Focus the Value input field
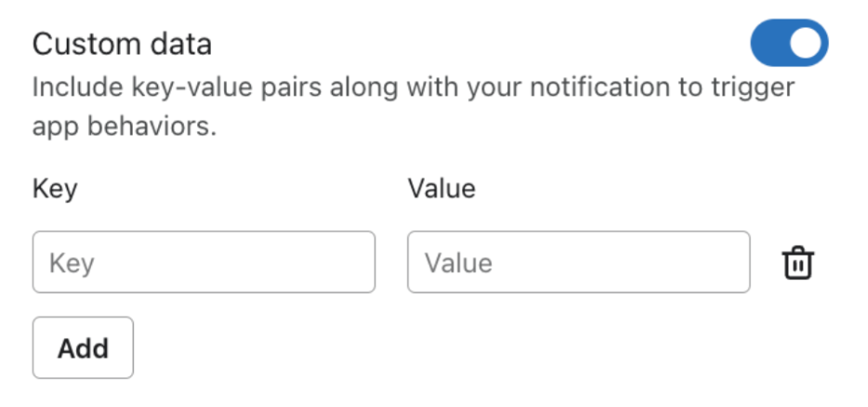 point(578,263)
